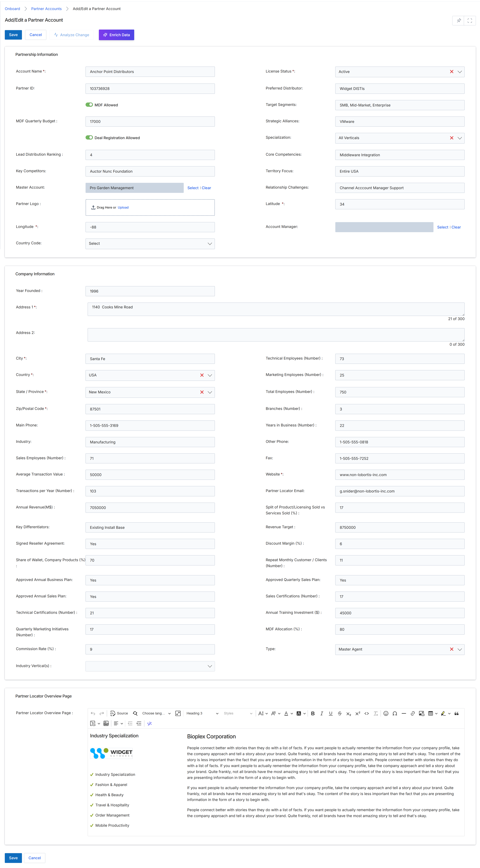Click the inline code icon
Image resolution: width=480 pixels, height=868 pixels.
pos(366,713)
